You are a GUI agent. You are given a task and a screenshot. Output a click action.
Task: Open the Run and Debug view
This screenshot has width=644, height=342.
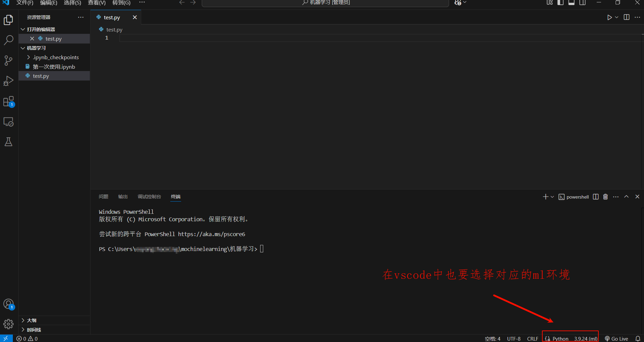[8, 81]
